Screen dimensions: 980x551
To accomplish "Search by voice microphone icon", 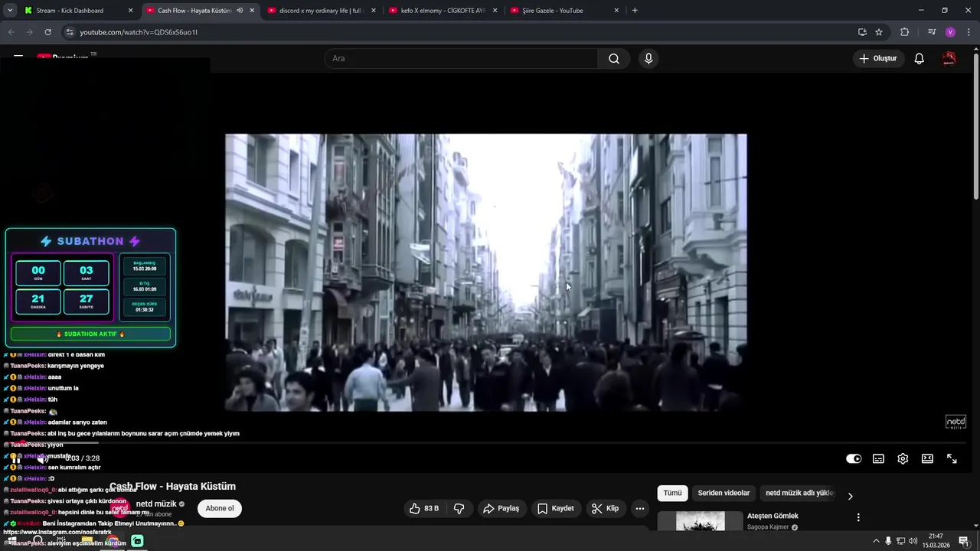I will click(648, 58).
